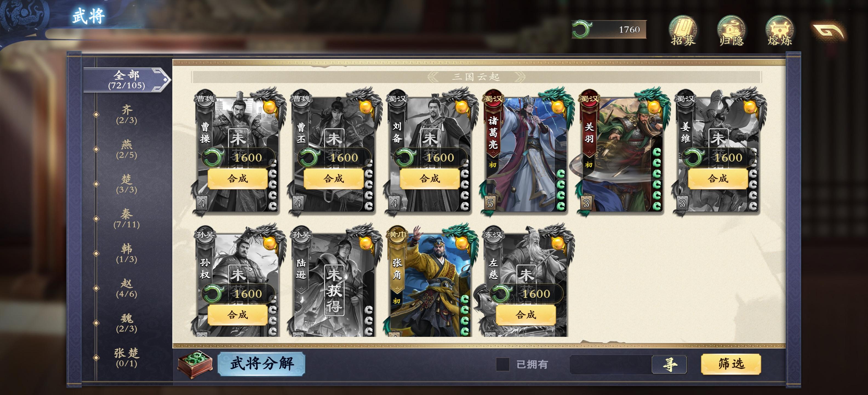The height and width of the screenshot is (395, 868).
Task: Open the 熔炼 smelting icon
Action: [779, 30]
